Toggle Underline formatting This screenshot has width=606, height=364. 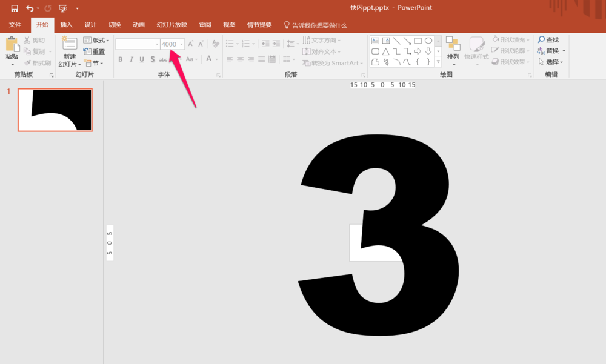tap(142, 59)
